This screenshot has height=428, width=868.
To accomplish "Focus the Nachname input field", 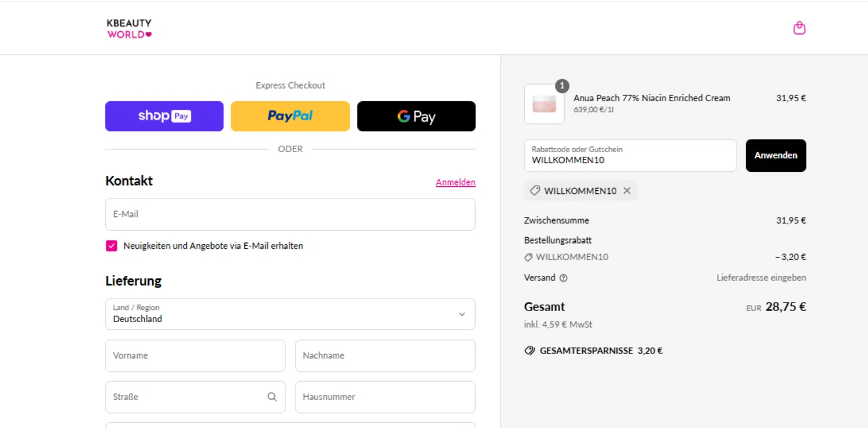I will [385, 356].
